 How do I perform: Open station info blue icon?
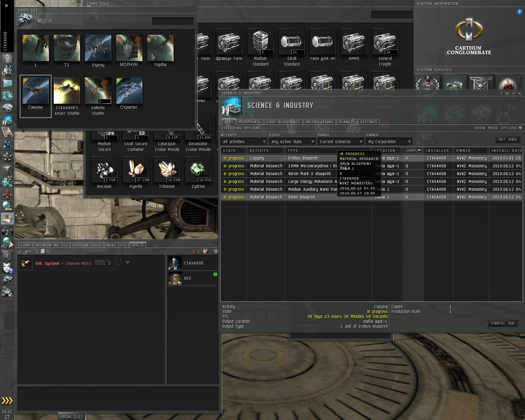click(520, 12)
